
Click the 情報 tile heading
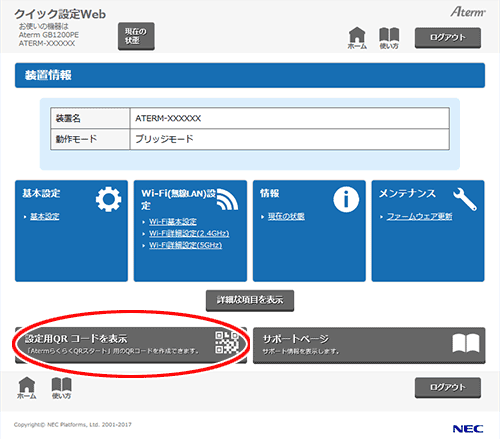pos(269,193)
